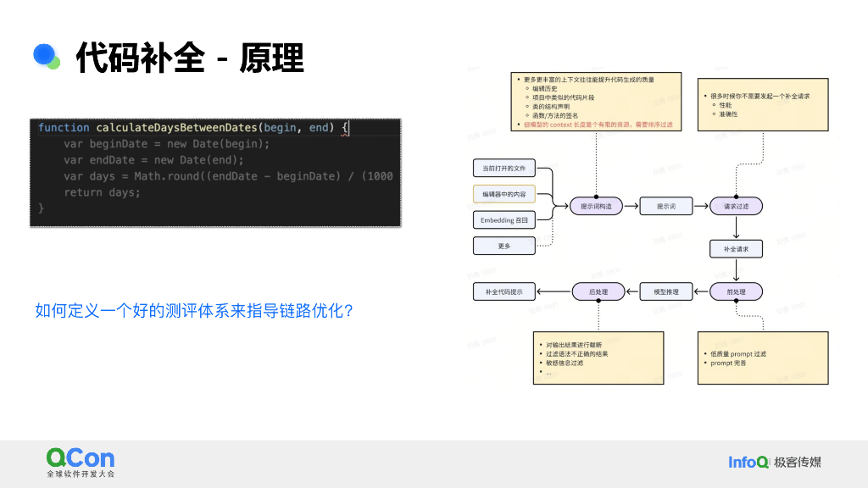Select the 当前打开的文件 diagram box

point(504,169)
